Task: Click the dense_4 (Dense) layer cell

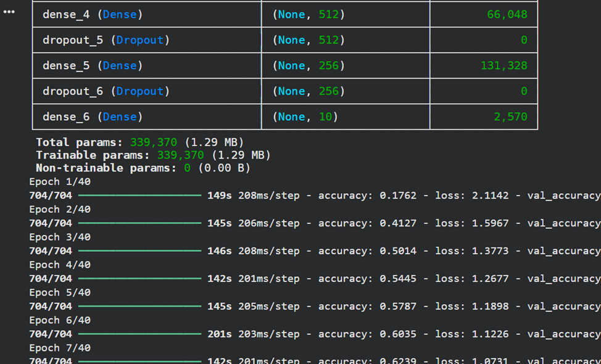Action: 93,14
